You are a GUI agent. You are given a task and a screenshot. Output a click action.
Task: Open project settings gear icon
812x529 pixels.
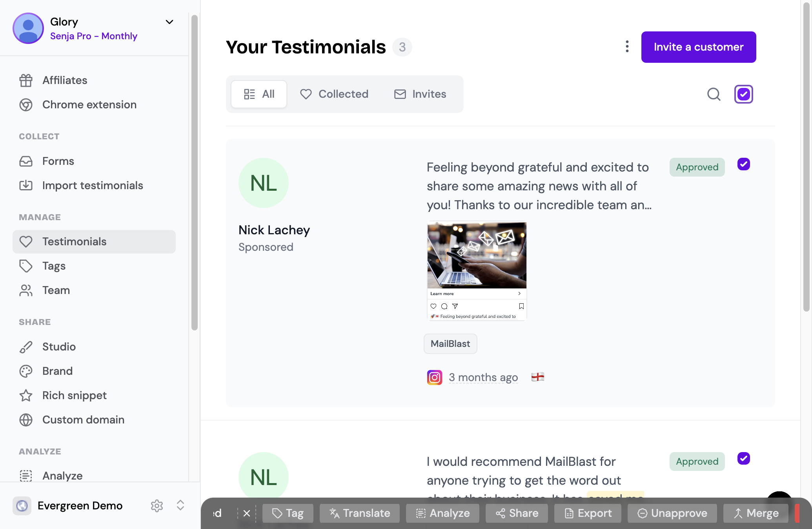(x=157, y=506)
